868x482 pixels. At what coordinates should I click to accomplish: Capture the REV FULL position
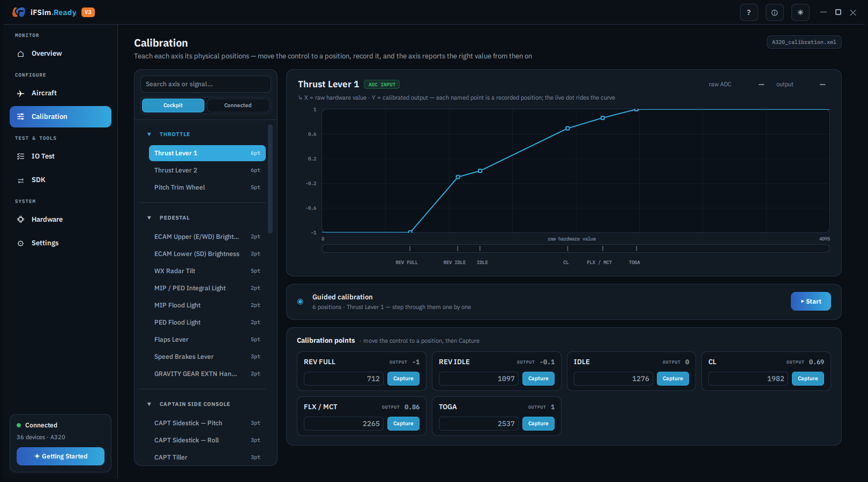point(403,379)
